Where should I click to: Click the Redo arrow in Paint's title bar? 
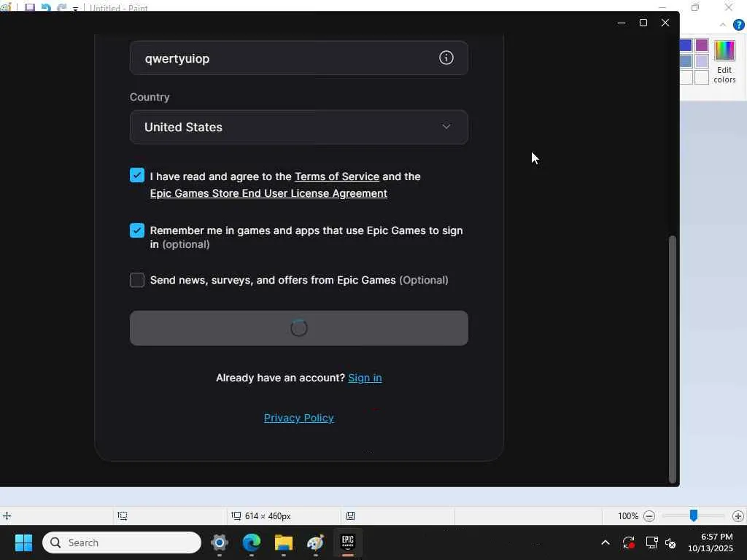pyautogui.click(x=61, y=7)
